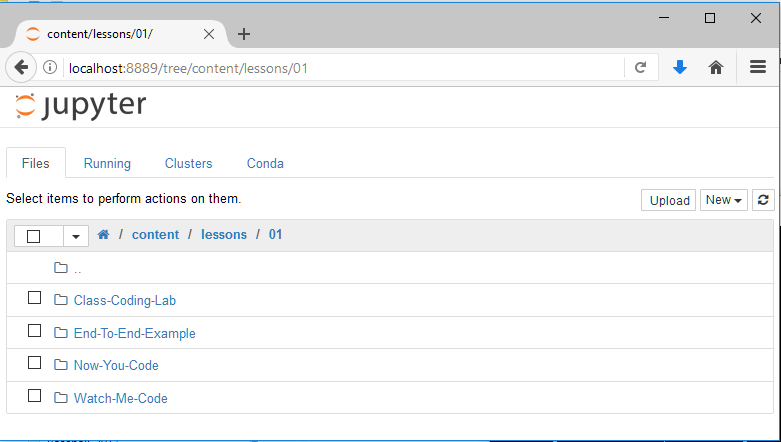The height and width of the screenshot is (442, 781).
Task: Go to browser home page icon
Action: [716, 68]
